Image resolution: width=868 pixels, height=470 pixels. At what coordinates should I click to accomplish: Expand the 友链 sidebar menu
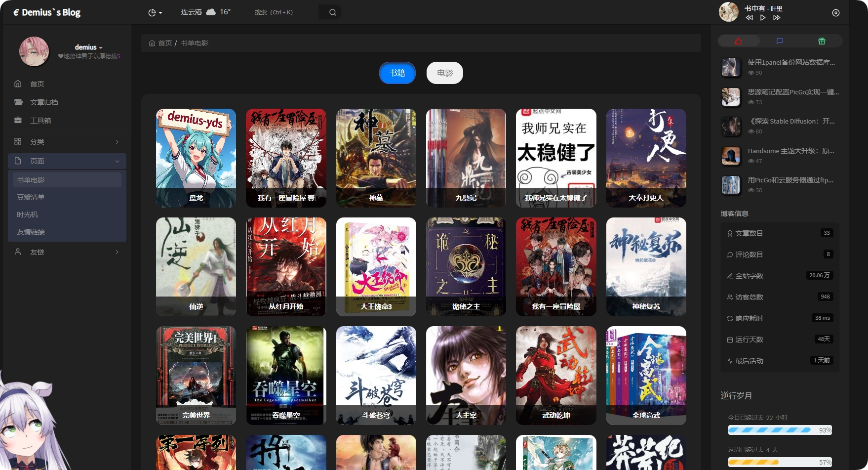(67, 252)
